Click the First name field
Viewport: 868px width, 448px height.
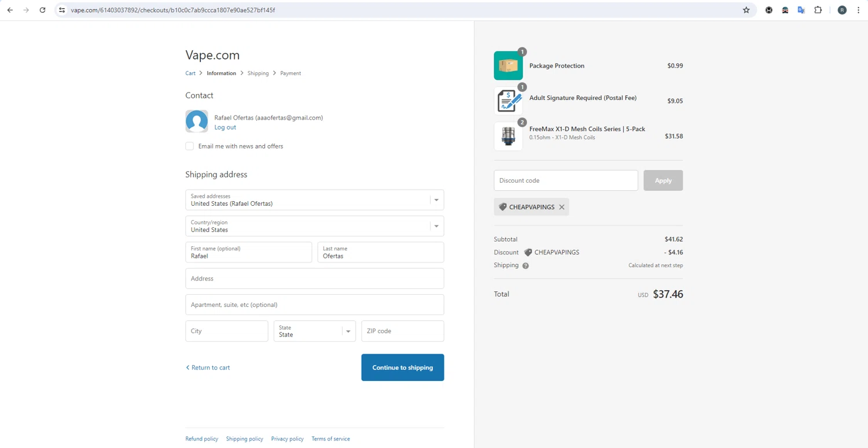[x=249, y=253]
